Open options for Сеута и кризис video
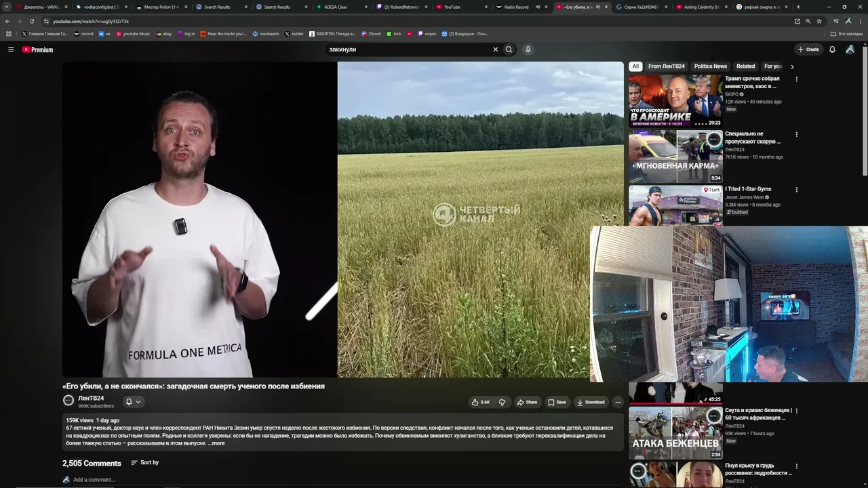Viewport: 868px width, 488px height. tap(797, 411)
